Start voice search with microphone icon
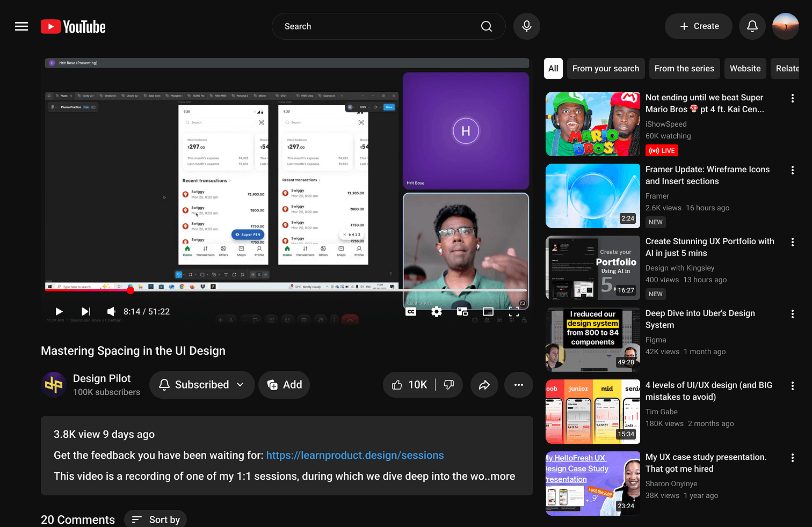Screen dimensions: 812x527 (x=527, y=26)
